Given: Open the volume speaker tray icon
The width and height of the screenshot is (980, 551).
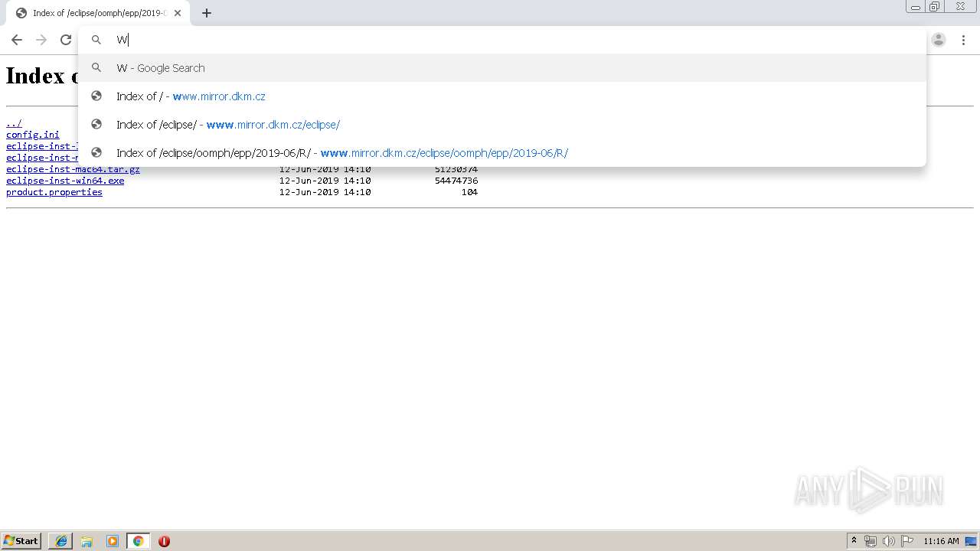Looking at the screenshot, I should coord(889,541).
